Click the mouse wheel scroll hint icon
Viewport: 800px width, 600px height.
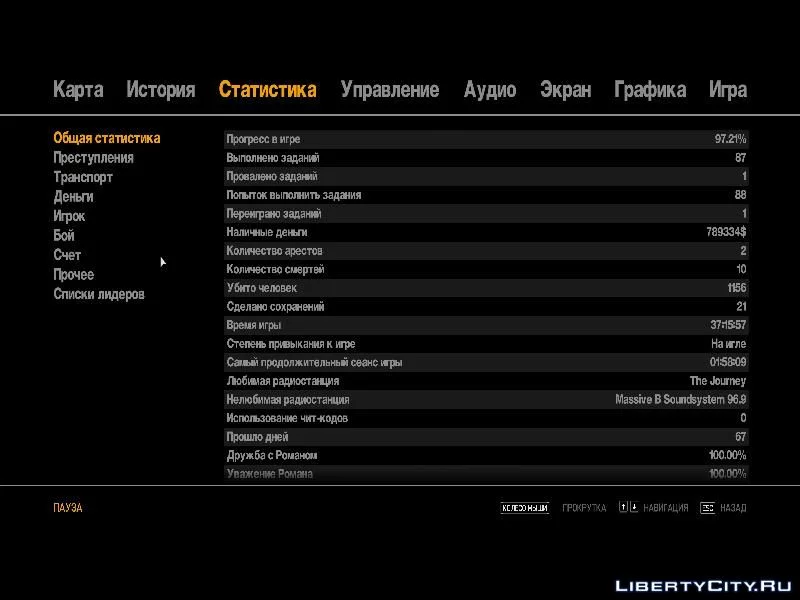525,508
